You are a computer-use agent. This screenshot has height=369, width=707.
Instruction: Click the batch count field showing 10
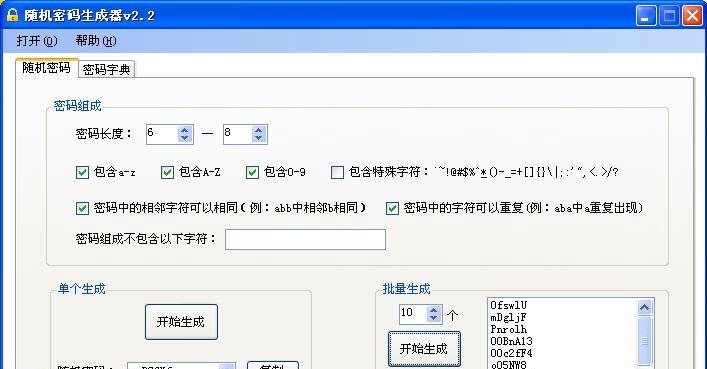point(413,314)
